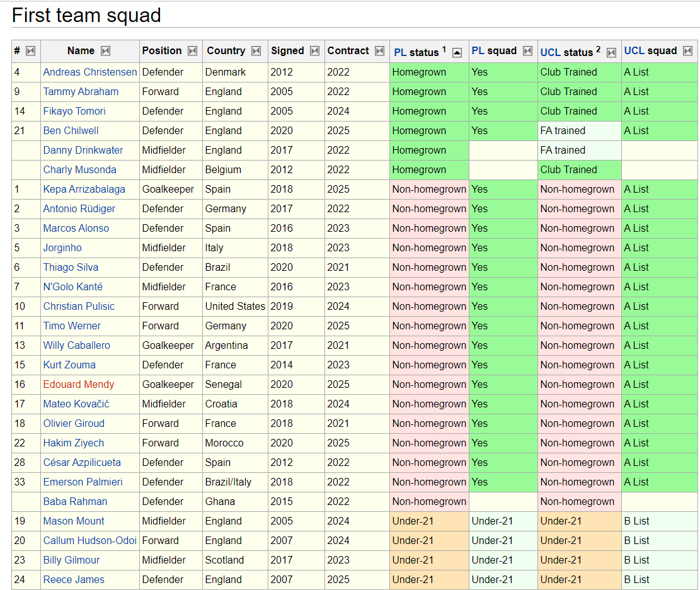The height and width of the screenshot is (590, 700).
Task: Open the PL link in PL status header
Action: [x=400, y=53]
